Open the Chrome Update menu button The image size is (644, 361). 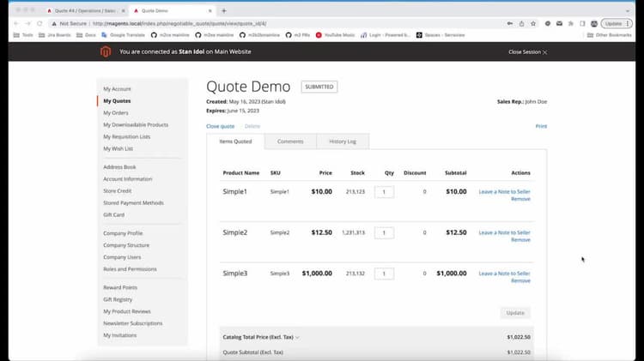pyautogui.click(x=616, y=23)
